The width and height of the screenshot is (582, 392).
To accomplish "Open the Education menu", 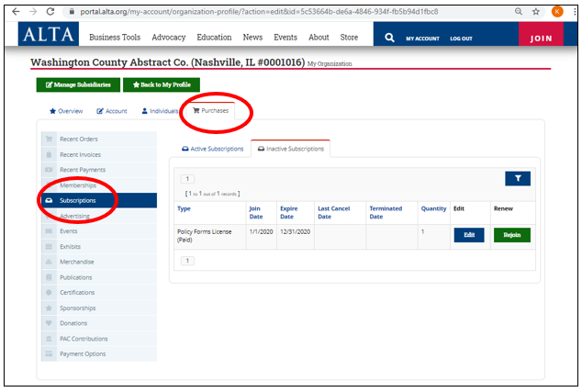I will coord(214,38).
